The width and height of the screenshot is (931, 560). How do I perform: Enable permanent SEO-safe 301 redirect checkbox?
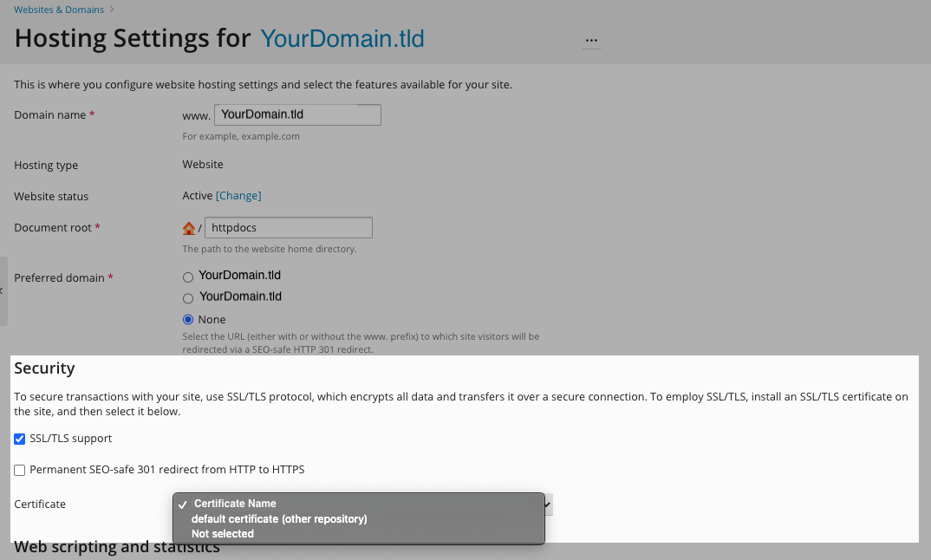coord(20,470)
